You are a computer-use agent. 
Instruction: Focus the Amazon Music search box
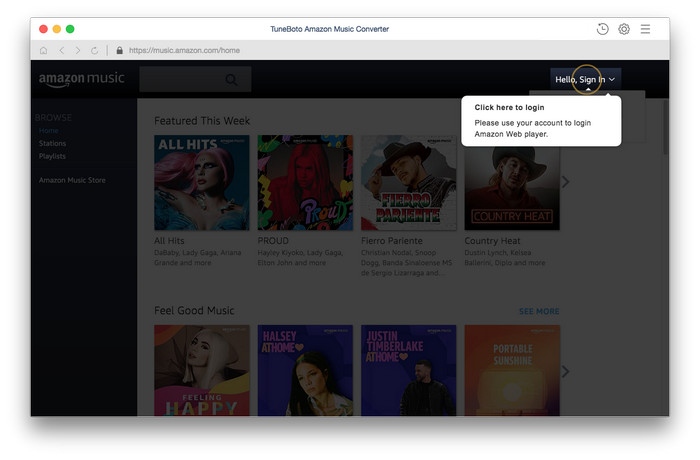pos(195,79)
